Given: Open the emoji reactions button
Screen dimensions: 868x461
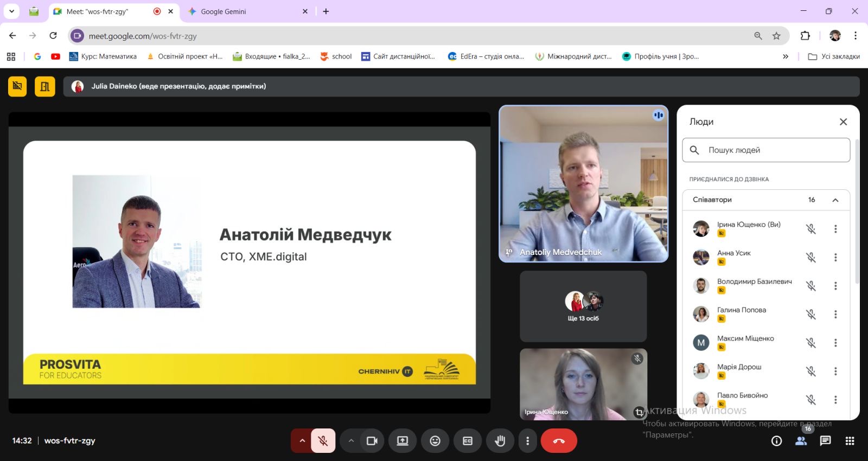Looking at the screenshot, I should tap(435, 441).
